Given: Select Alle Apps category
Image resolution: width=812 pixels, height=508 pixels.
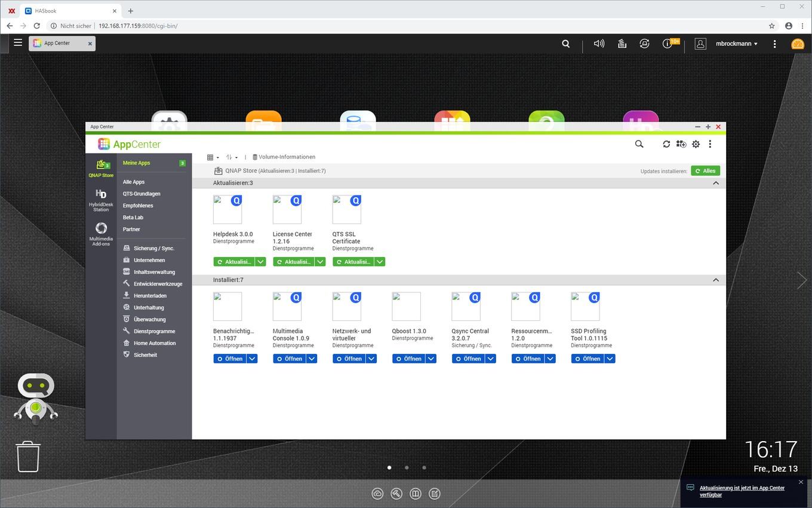Looking at the screenshot, I should tap(134, 182).
